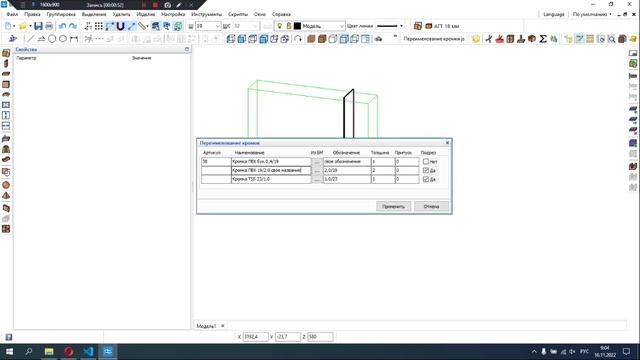This screenshot has height=360, width=640.
Task: Toggle the magnet snap icon
Action: pos(120,26)
